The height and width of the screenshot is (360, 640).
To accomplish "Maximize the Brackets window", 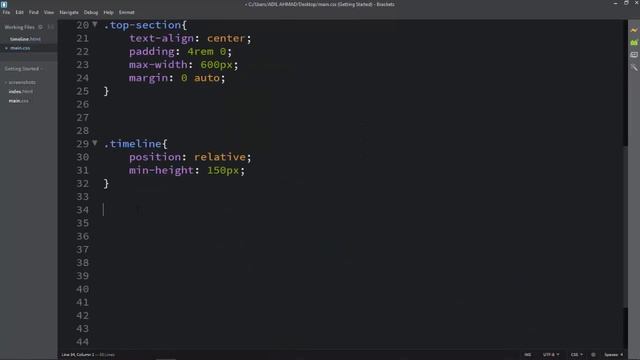I will click(x=626, y=3).
